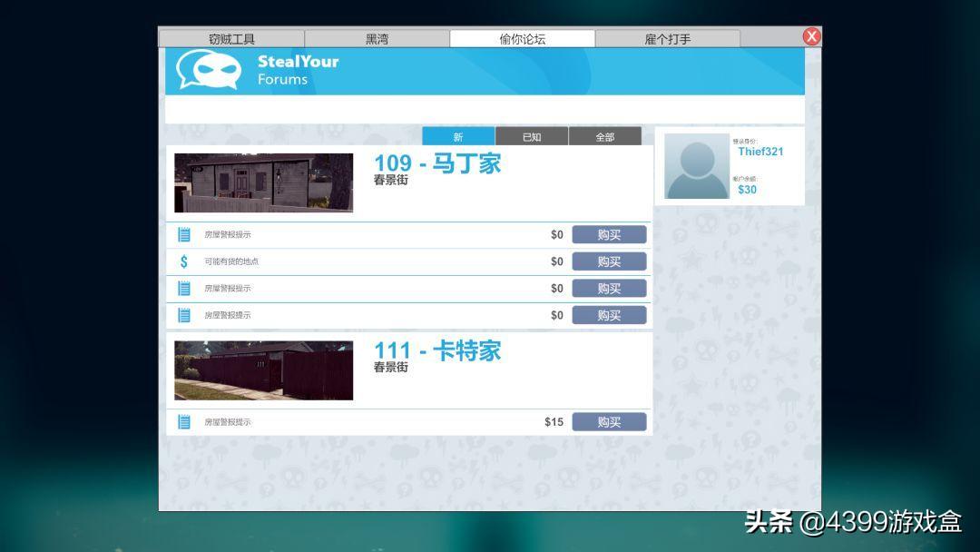Click the $0 price beside 可能有货的地点
980x552 pixels.
(x=557, y=261)
